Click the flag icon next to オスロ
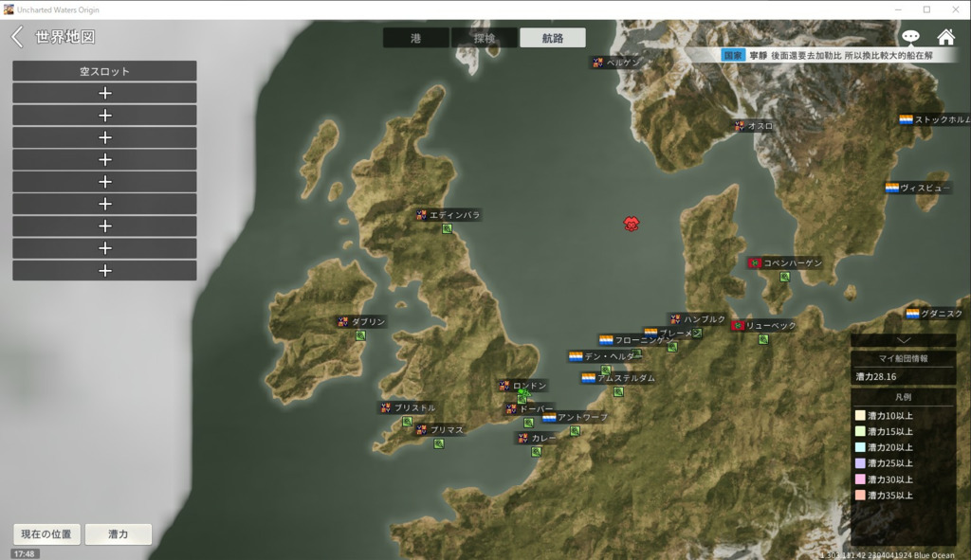 pyautogui.click(x=740, y=126)
